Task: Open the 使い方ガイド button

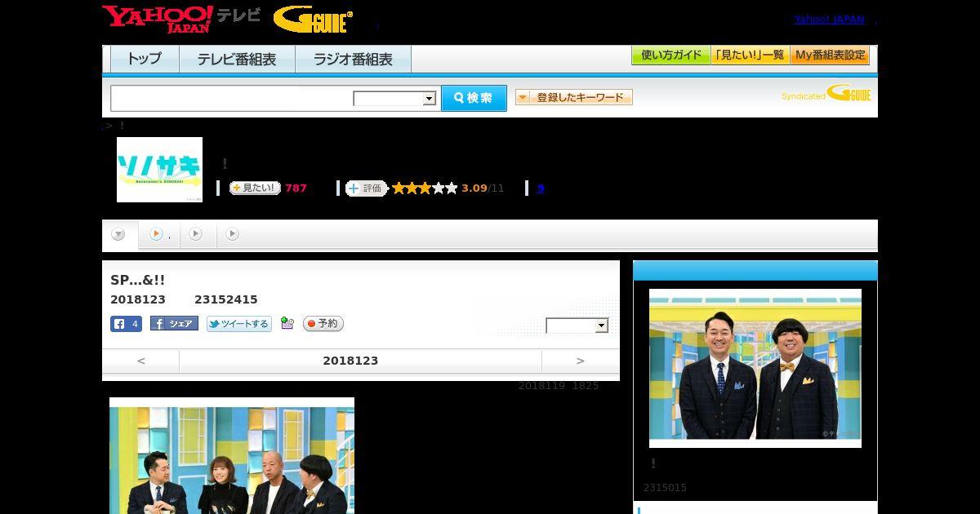Action: pos(670,55)
